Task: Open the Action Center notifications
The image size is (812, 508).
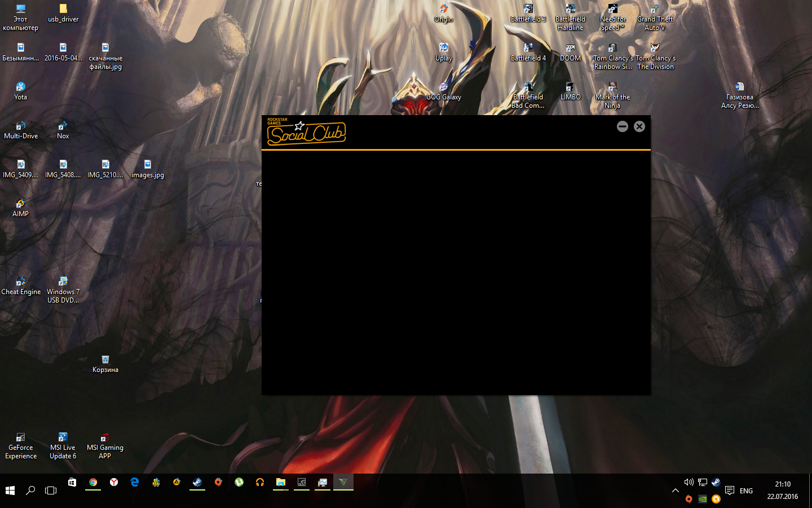Action: (x=730, y=491)
